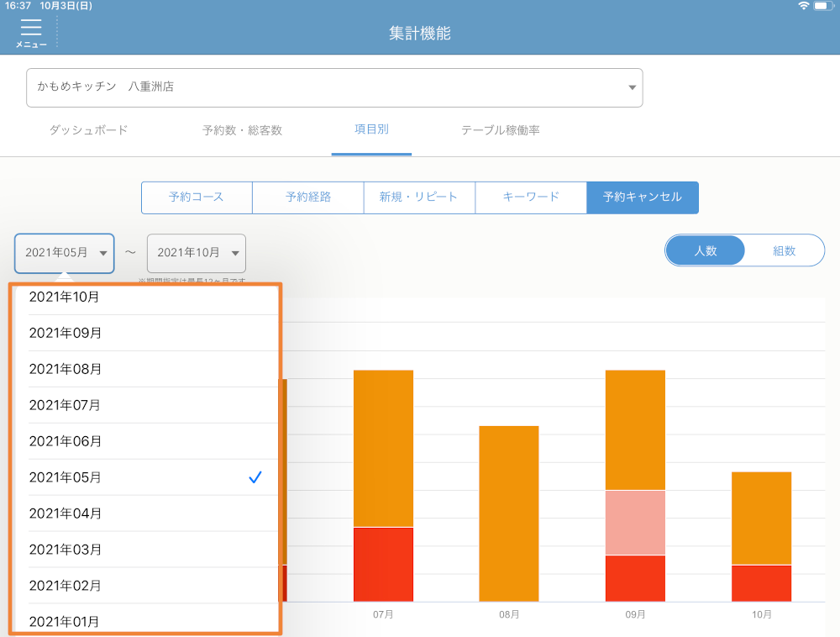Click the pink segment of the 09月 bar
The height and width of the screenshot is (637, 840).
pyautogui.click(x=635, y=522)
